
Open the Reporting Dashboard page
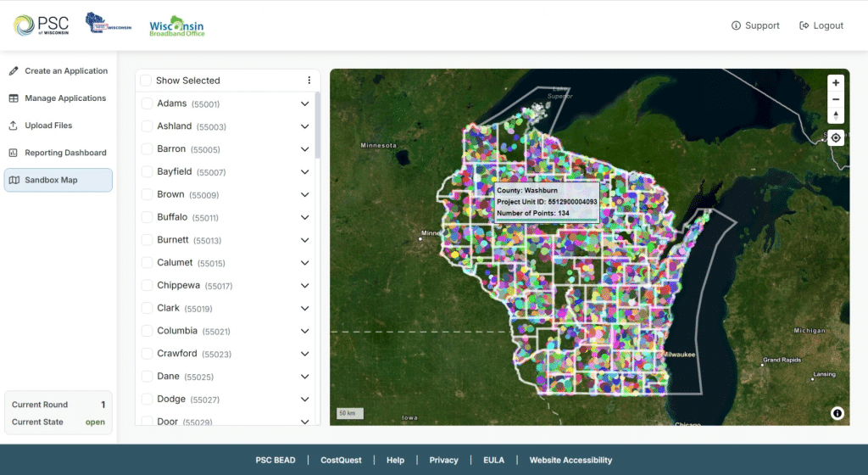(x=58, y=153)
